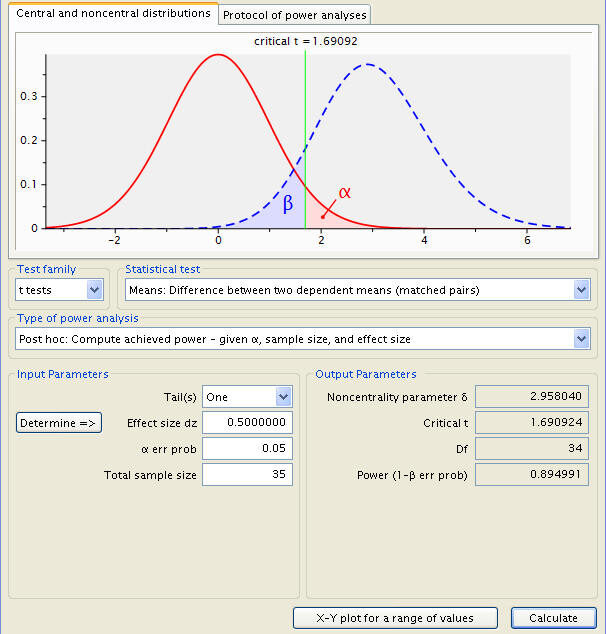Switch to Protocol of power analyses tab
This screenshot has height=634, width=606.
(295, 15)
